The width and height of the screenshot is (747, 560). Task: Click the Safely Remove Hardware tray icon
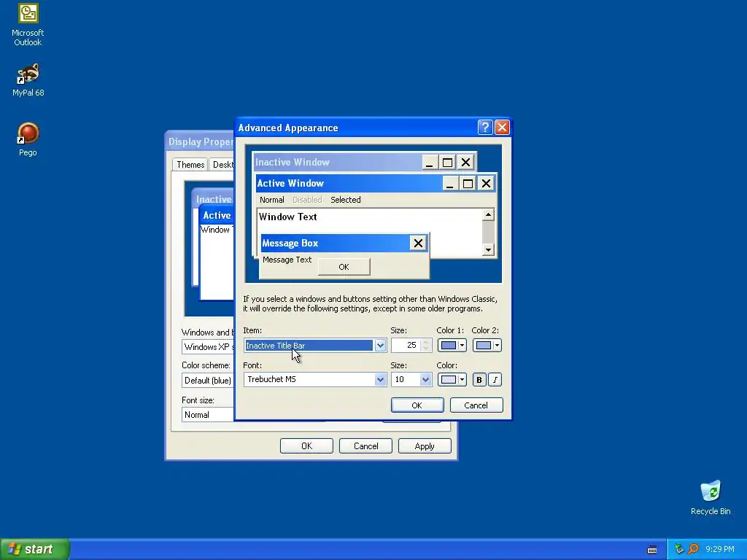pyautogui.click(x=679, y=549)
